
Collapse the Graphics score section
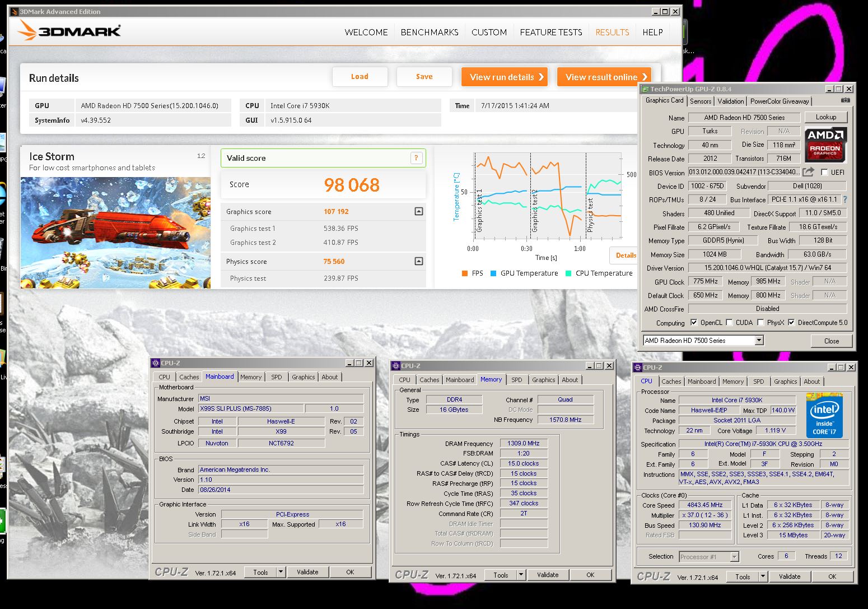coord(418,211)
